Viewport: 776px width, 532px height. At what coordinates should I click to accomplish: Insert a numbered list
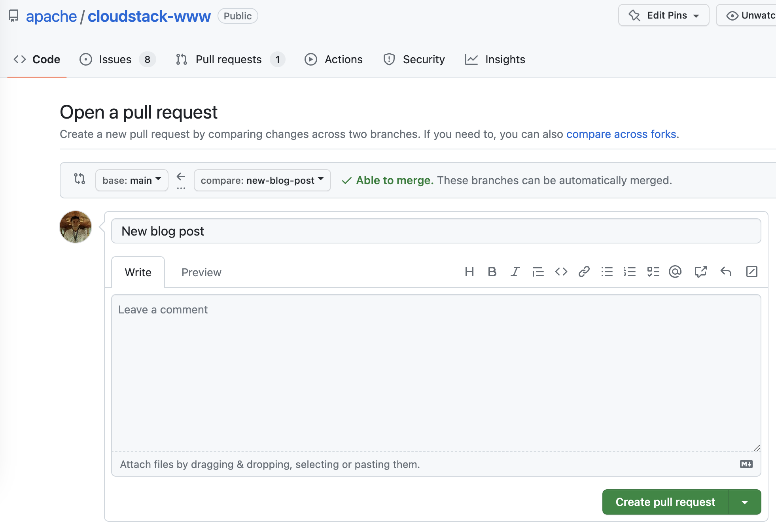click(x=630, y=272)
